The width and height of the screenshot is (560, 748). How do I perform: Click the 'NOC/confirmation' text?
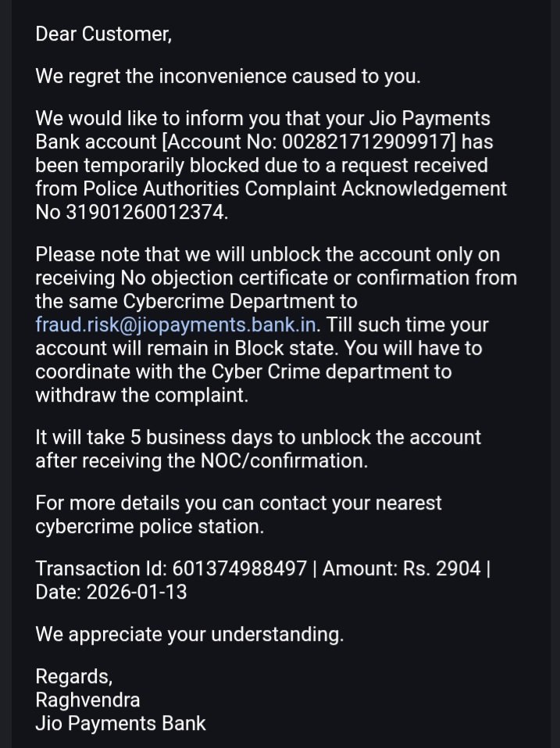[x=284, y=461]
